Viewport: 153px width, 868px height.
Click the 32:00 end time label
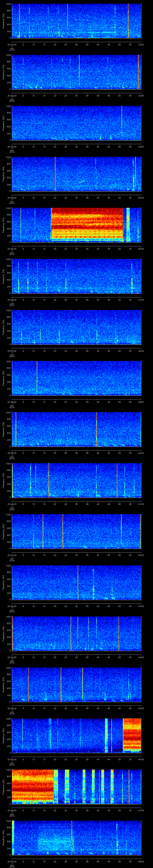tap(141, 44)
